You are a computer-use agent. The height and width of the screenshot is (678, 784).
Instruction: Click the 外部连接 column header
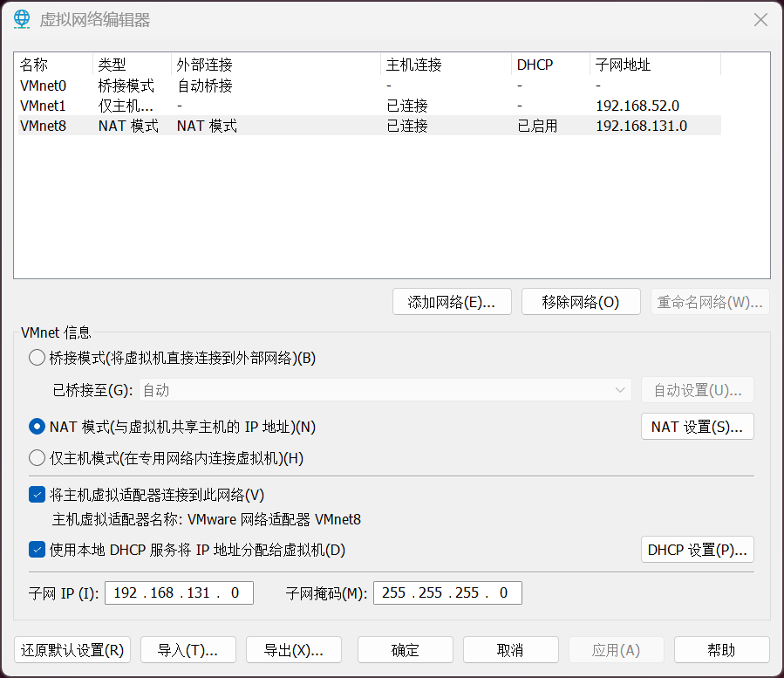click(x=276, y=65)
